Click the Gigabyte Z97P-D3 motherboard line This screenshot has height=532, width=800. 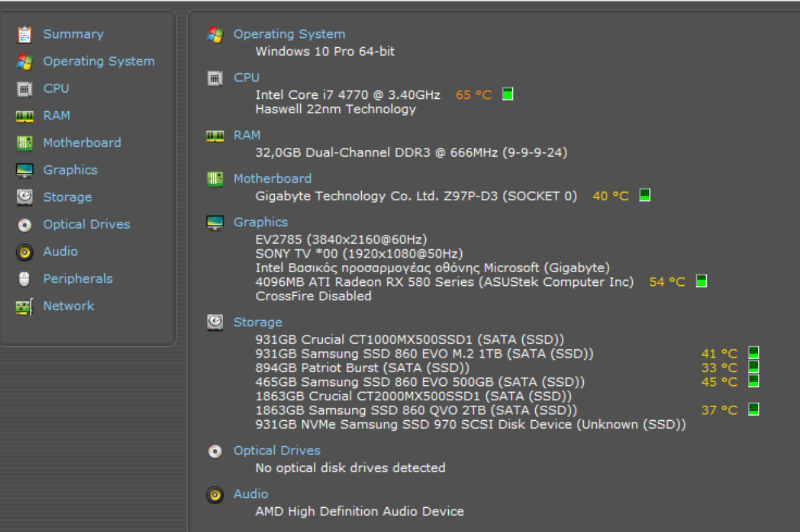tap(416, 196)
